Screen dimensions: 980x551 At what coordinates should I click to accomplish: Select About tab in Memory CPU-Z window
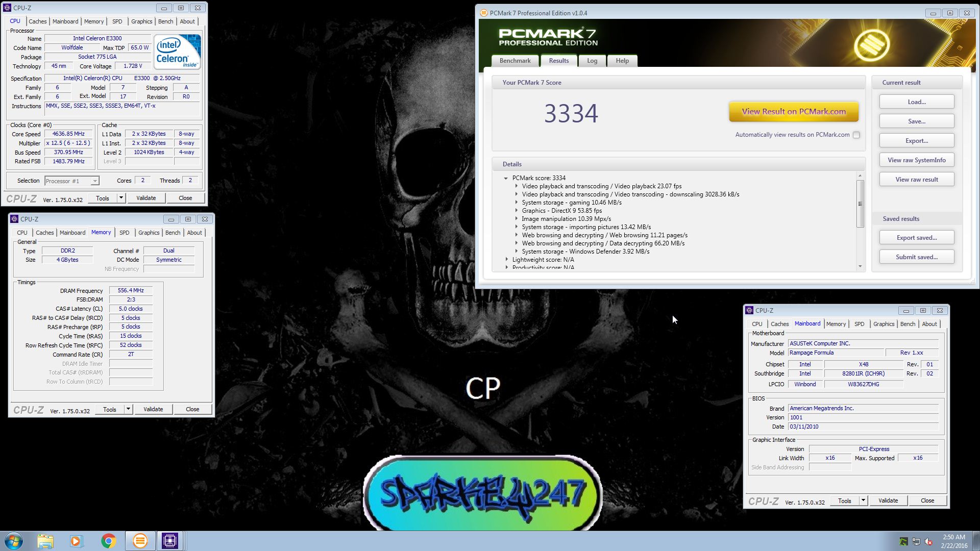[194, 233]
